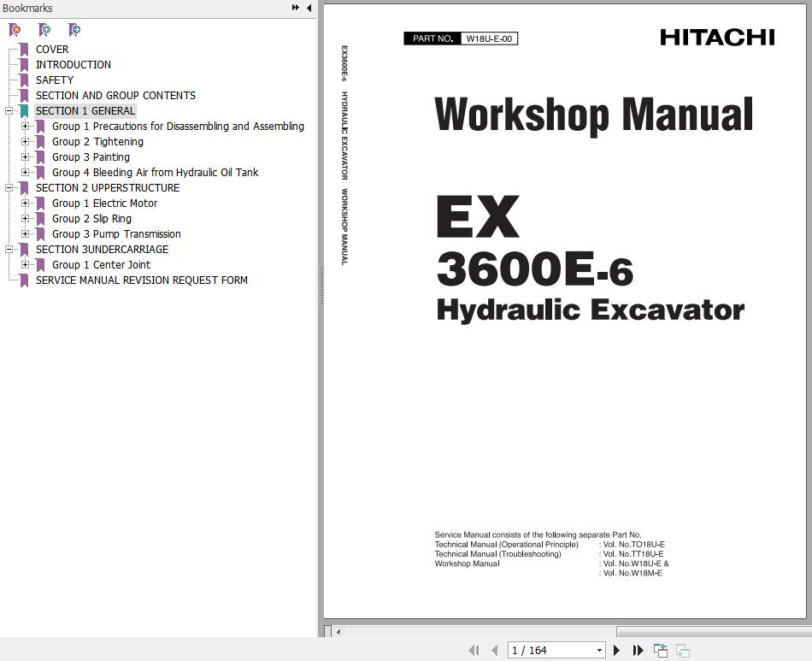Expand all bookmarks with the double-arrow icon
Screen dimensions: 812x661
pyautogui.click(x=296, y=8)
